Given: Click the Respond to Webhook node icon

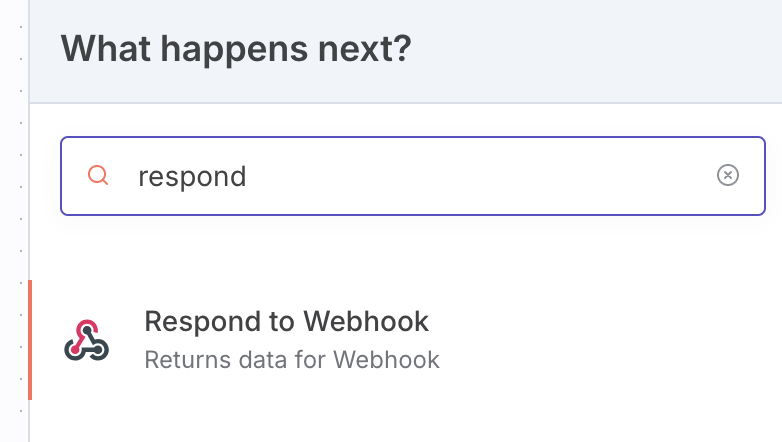Looking at the screenshot, I should [x=87, y=340].
